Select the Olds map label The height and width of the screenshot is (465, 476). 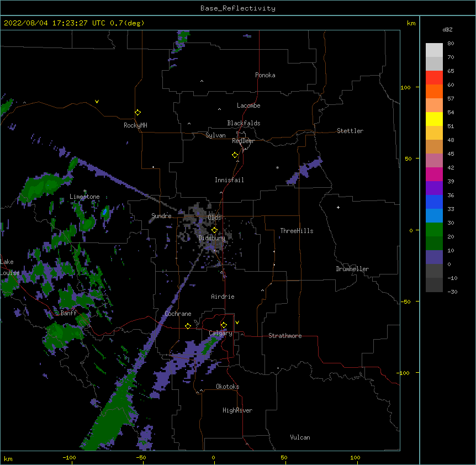point(214,218)
